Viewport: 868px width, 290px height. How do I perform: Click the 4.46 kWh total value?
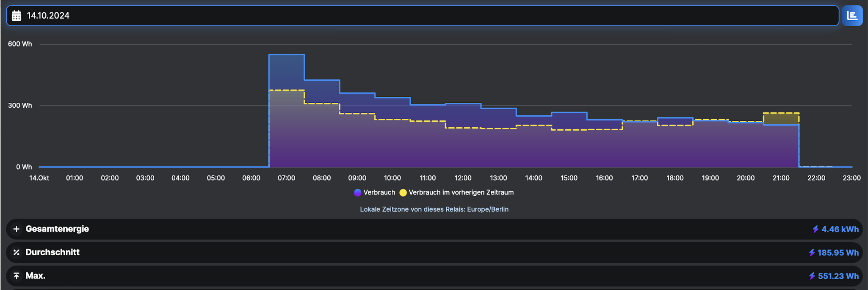[x=840, y=229]
